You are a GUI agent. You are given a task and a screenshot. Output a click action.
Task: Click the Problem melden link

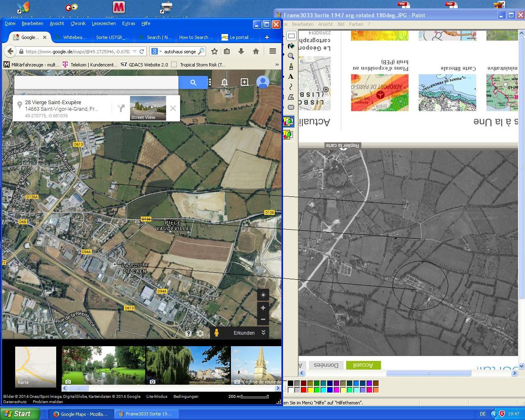(48, 402)
